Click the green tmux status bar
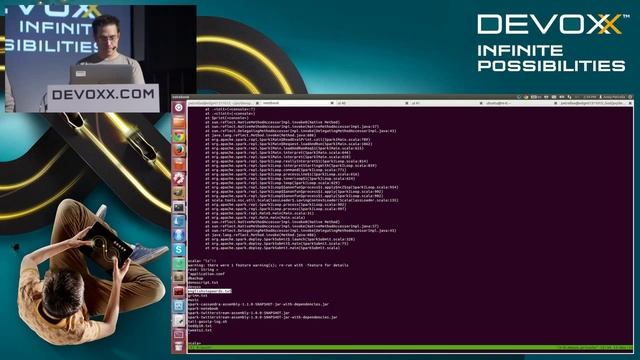Image resolution: width=640 pixels, height=360 pixels. (410, 347)
